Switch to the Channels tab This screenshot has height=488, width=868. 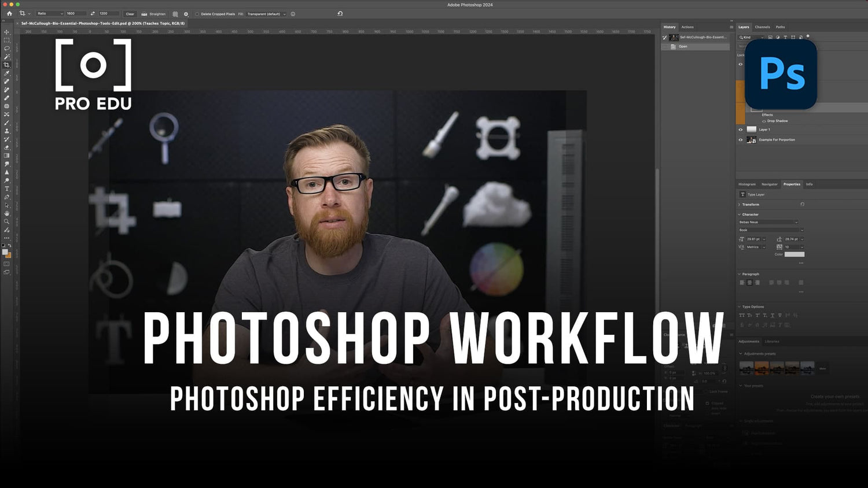pyautogui.click(x=763, y=27)
